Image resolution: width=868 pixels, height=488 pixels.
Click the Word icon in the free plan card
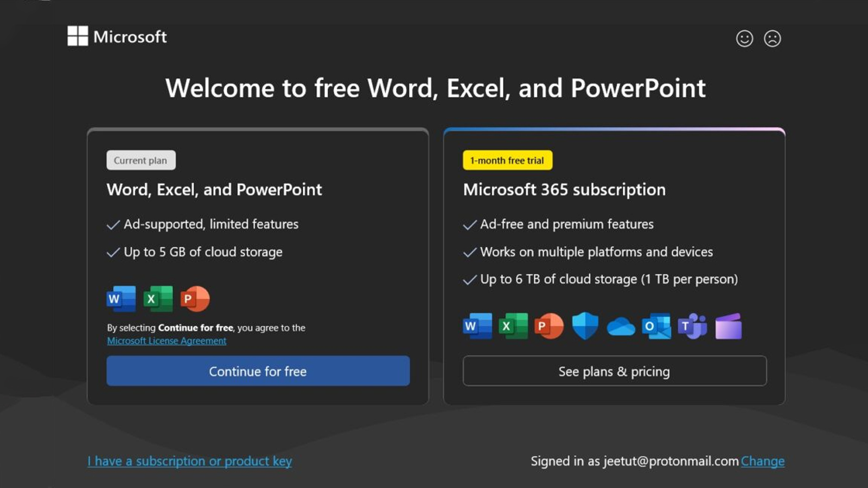[121, 299]
